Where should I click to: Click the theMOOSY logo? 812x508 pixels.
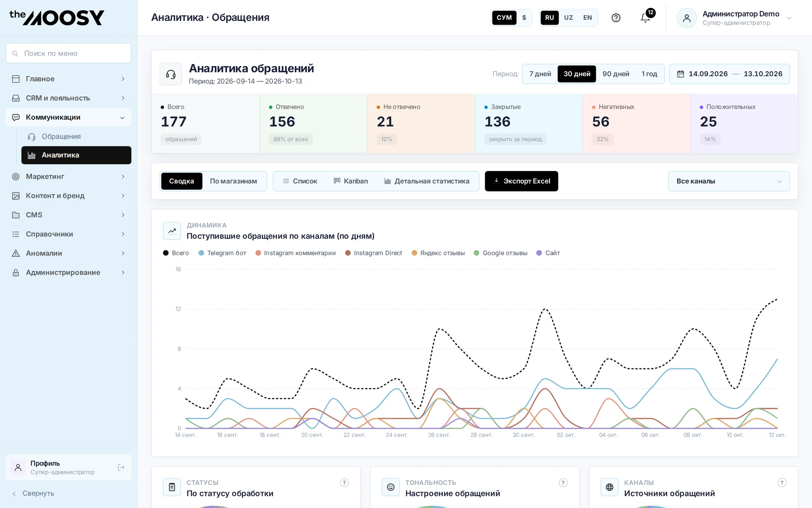pos(57,18)
